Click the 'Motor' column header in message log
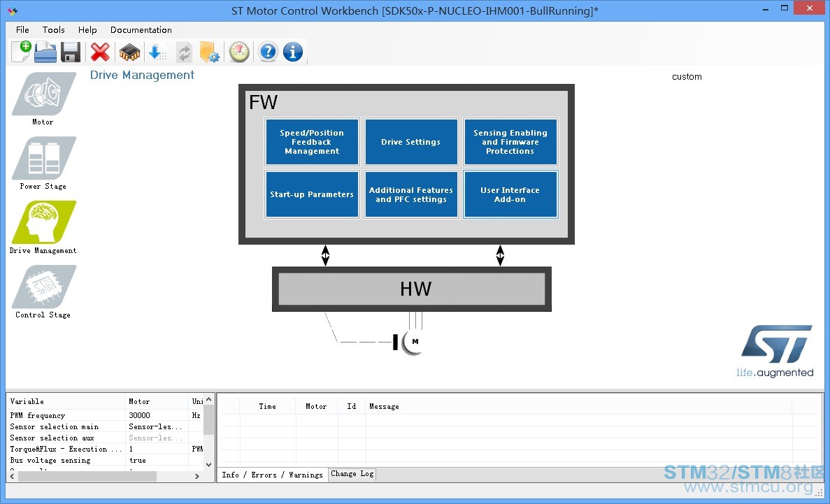This screenshot has height=504, width=830. pos(316,406)
